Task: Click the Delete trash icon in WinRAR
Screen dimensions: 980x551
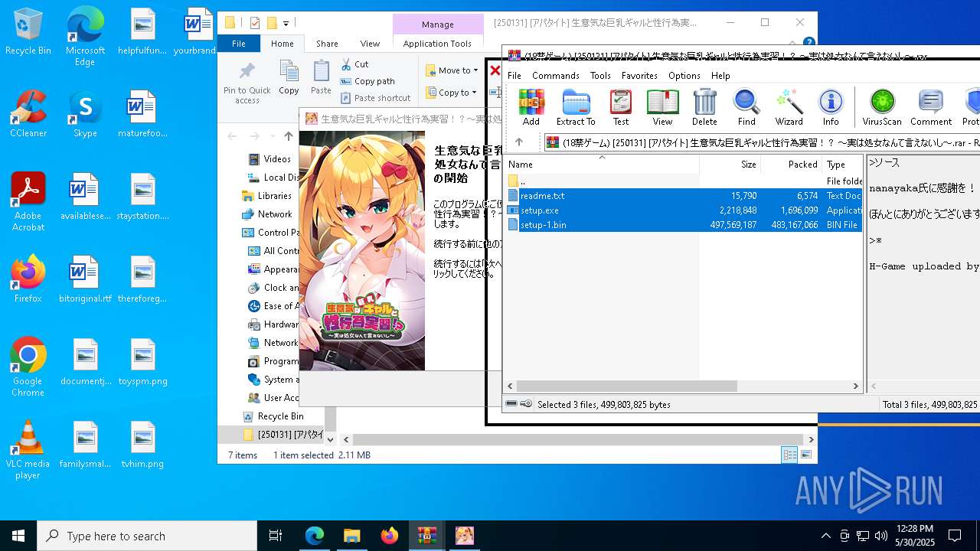Action: coord(704,107)
